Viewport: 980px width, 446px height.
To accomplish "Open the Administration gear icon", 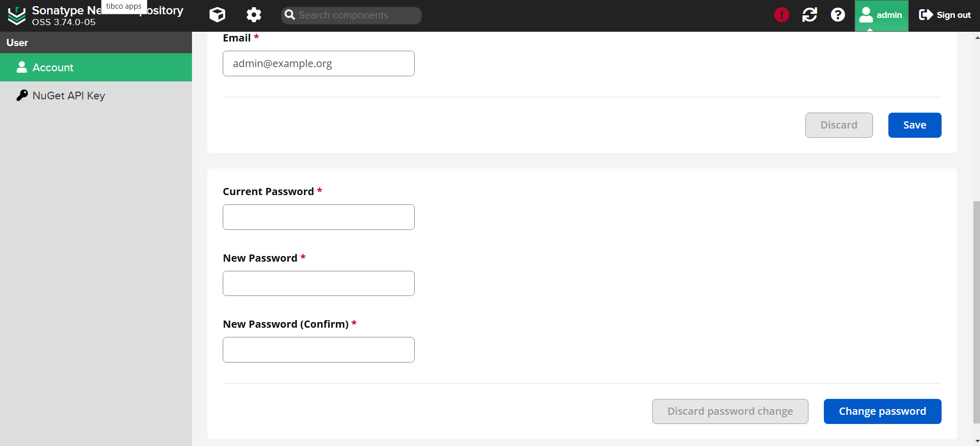I will pos(253,15).
